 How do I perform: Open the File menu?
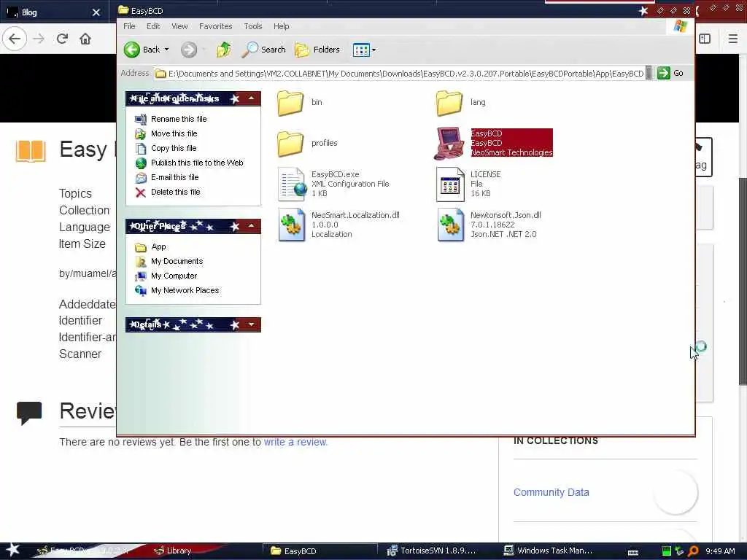[x=129, y=26]
